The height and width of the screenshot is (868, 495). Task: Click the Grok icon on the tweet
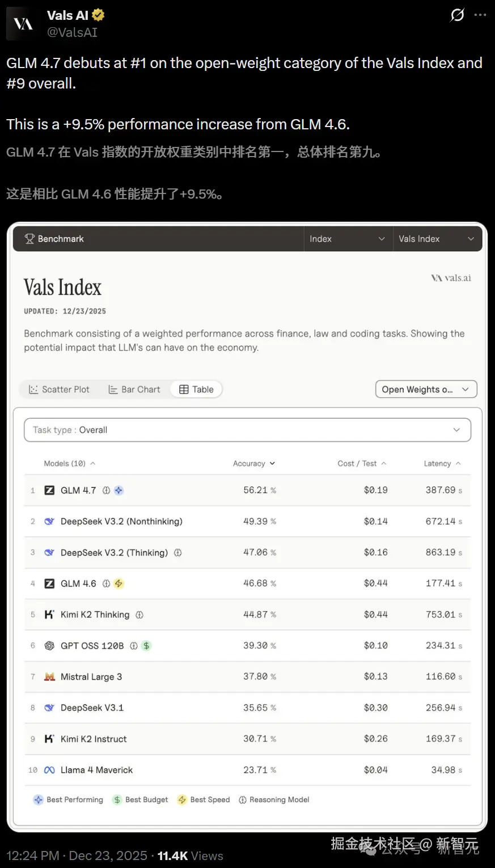457,15
